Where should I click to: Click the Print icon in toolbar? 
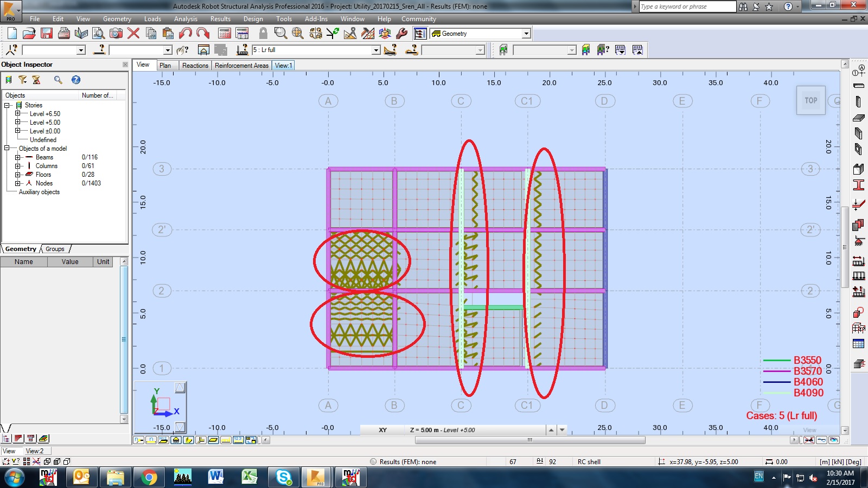click(x=64, y=34)
